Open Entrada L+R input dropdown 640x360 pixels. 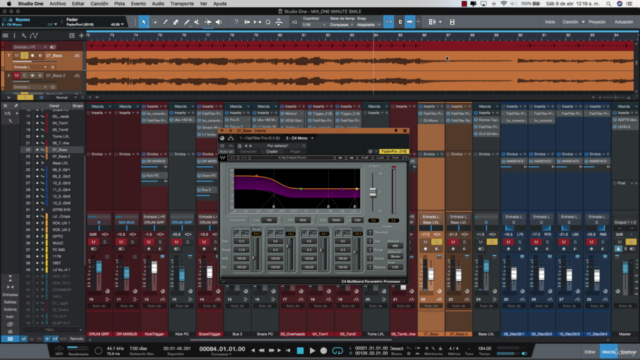click(30, 47)
